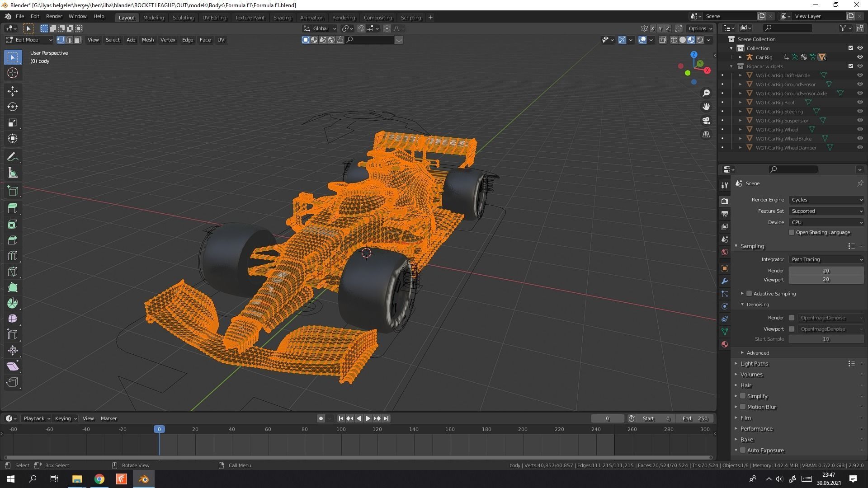This screenshot has width=868, height=488.
Task: Select the Measure tool
Action: [13, 173]
